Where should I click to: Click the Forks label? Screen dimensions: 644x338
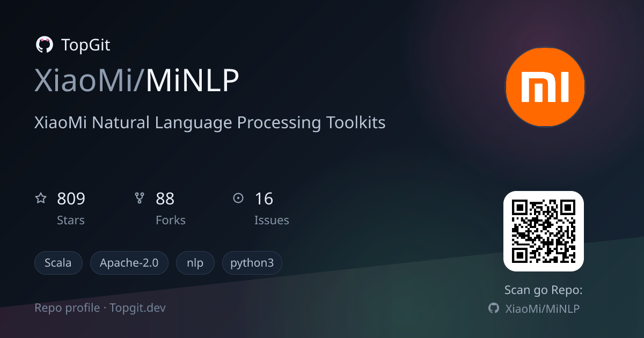tap(171, 220)
